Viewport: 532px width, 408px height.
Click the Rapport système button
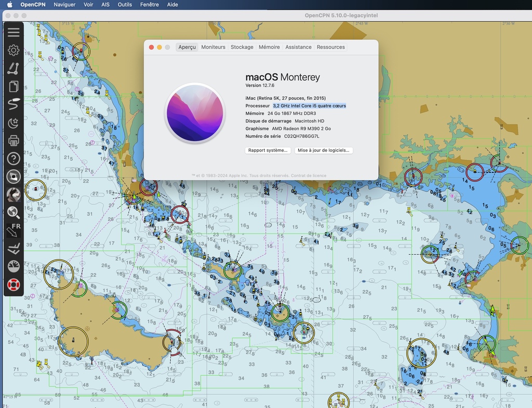(268, 151)
